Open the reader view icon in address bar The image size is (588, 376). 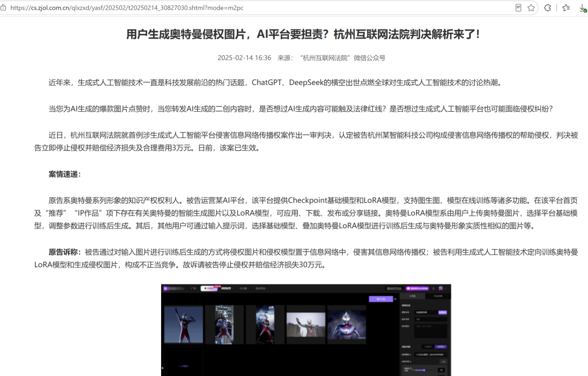pos(518,8)
